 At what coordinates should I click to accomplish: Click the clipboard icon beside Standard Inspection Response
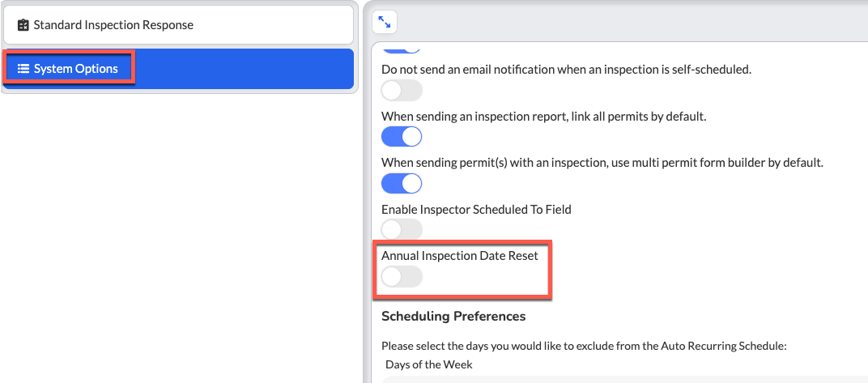(23, 25)
